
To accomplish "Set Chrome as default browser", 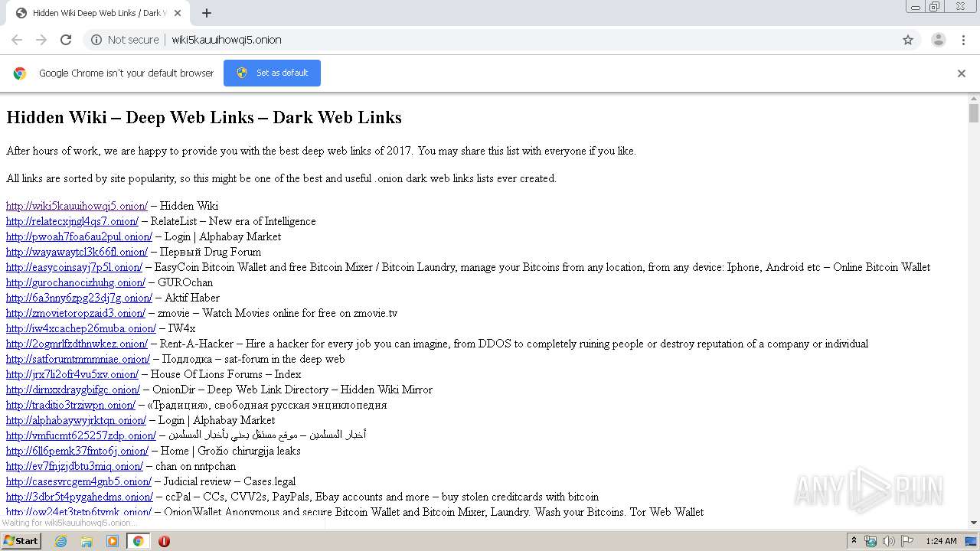I will [272, 73].
